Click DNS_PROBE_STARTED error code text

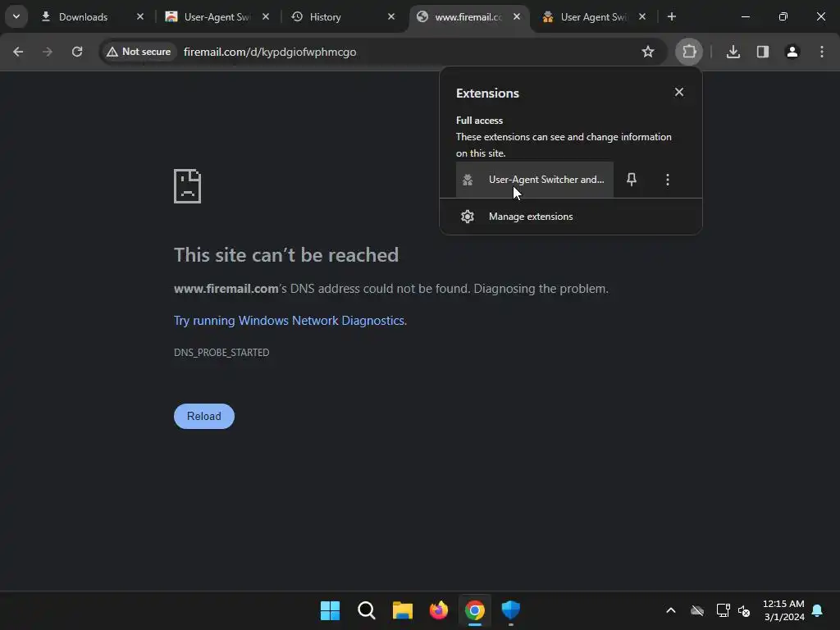coord(221,353)
